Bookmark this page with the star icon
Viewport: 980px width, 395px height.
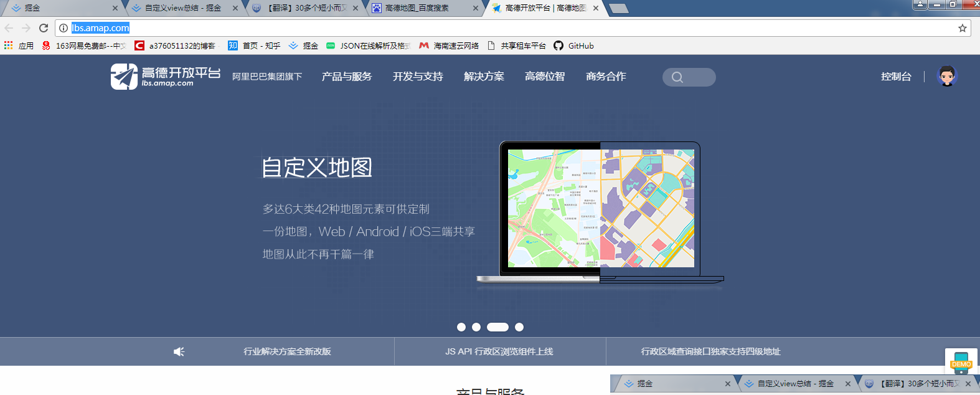(963, 28)
